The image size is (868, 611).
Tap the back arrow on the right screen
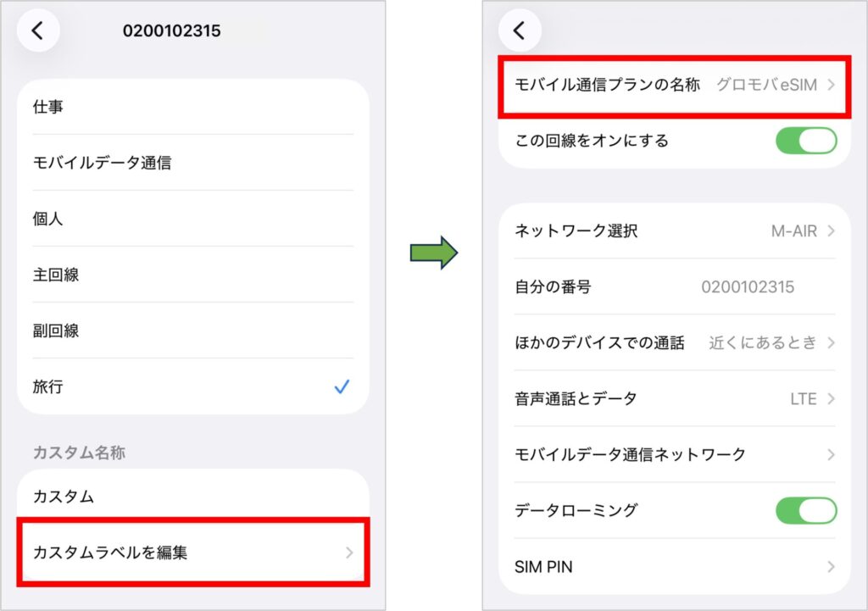point(520,31)
